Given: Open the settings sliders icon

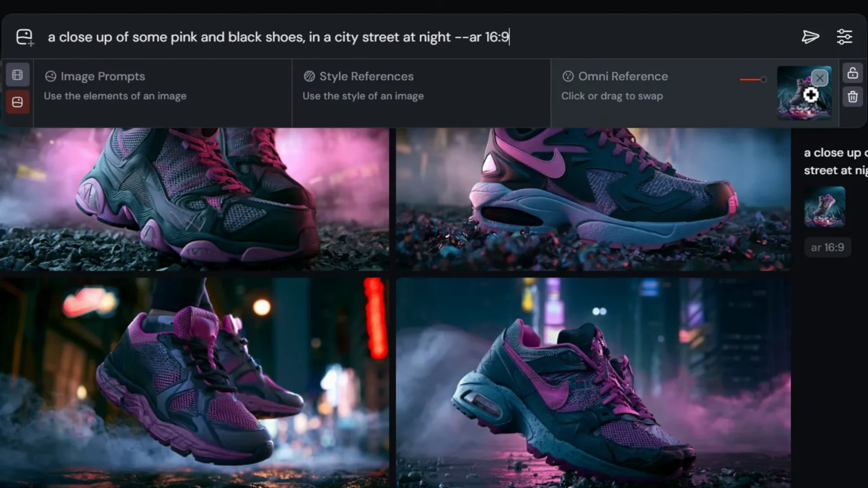Looking at the screenshot, I should 844,36.
